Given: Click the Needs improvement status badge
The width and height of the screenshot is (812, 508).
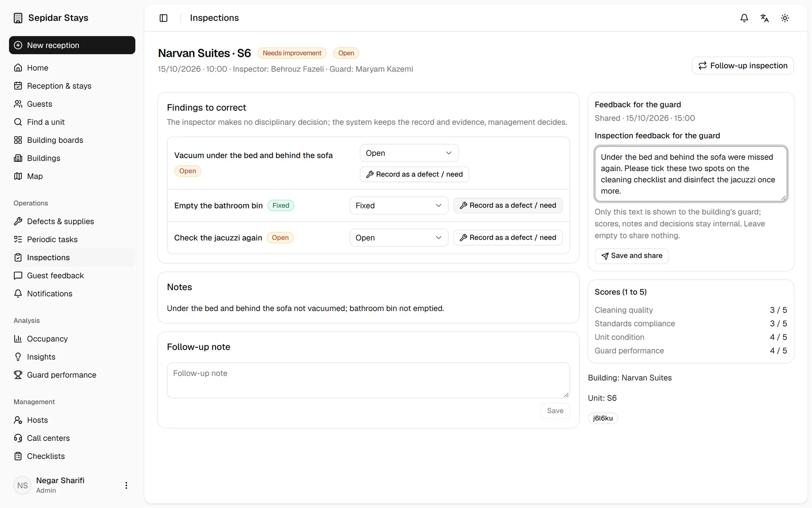Looking at the screenshot, I should (x=292, y=53).
